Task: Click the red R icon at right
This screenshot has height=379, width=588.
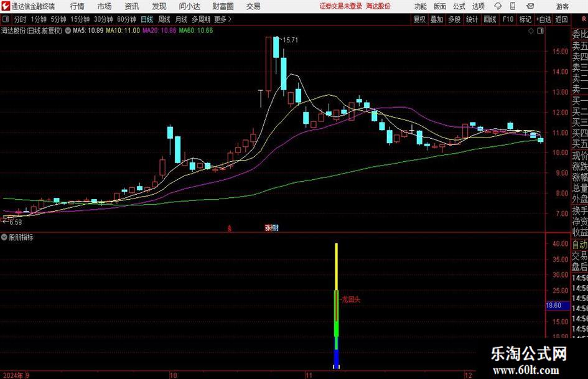Action: 584,19
